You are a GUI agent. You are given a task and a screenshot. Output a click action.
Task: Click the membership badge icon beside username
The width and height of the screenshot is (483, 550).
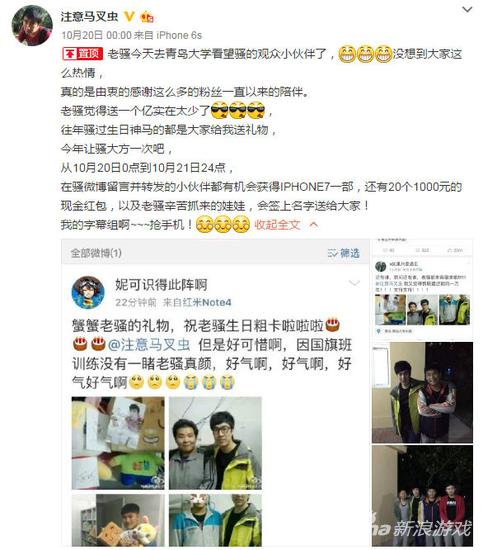(147, 17)
